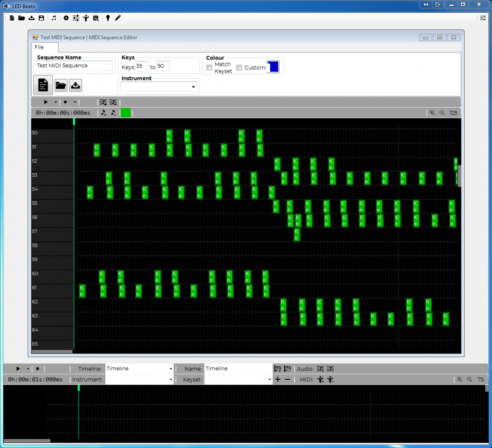
Task: Click the plus keyset button
Action: coord(278,380)
